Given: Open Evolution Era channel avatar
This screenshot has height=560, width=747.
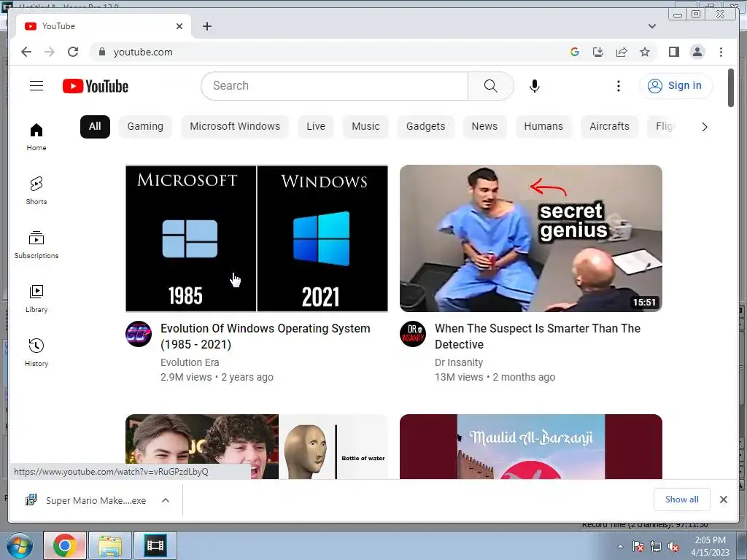Looking at the screenshot, I should click(139, 334).
